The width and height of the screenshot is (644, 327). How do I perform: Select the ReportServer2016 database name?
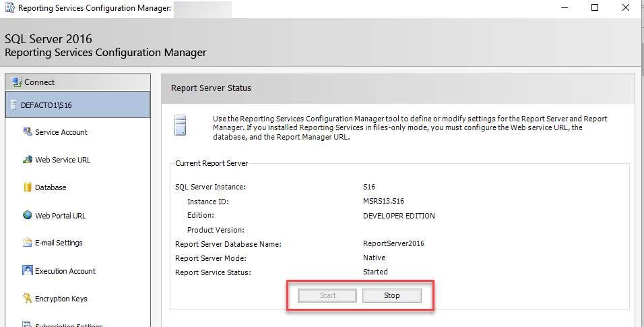coord(393,243)
